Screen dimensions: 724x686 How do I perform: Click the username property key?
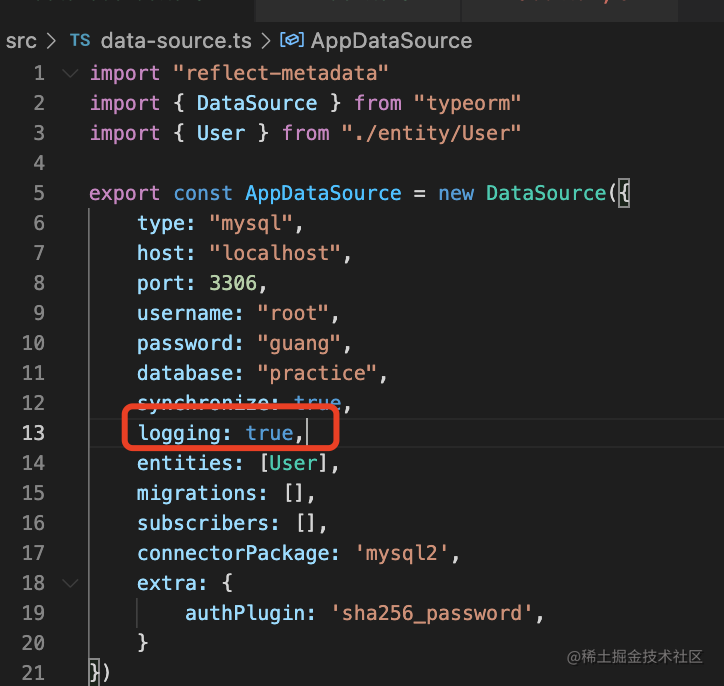coord(185,313)
